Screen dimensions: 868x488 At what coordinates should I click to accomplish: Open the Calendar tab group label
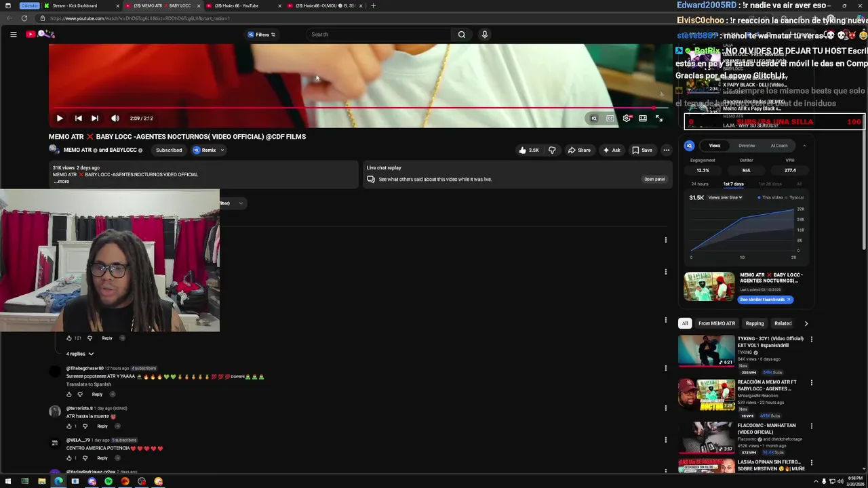(x=30, y=5)
